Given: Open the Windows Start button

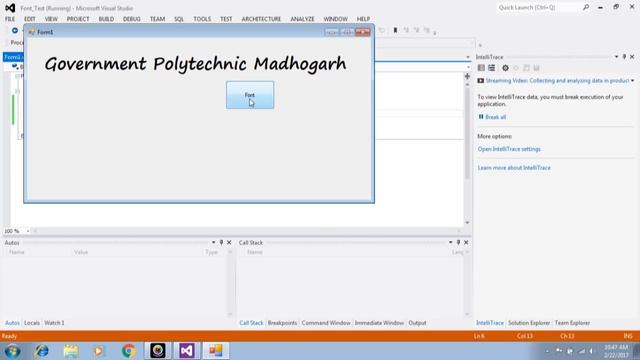Looking at the screenshot, I should pos(12,351).
